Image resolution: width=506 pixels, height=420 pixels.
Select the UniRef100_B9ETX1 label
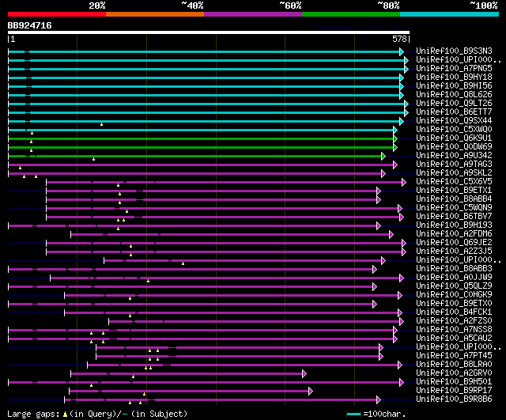click(x=454, y=191)
